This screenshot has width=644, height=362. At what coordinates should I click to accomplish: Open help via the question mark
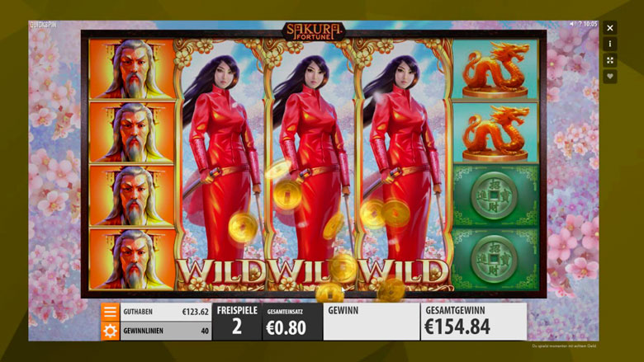coord(580,24)
